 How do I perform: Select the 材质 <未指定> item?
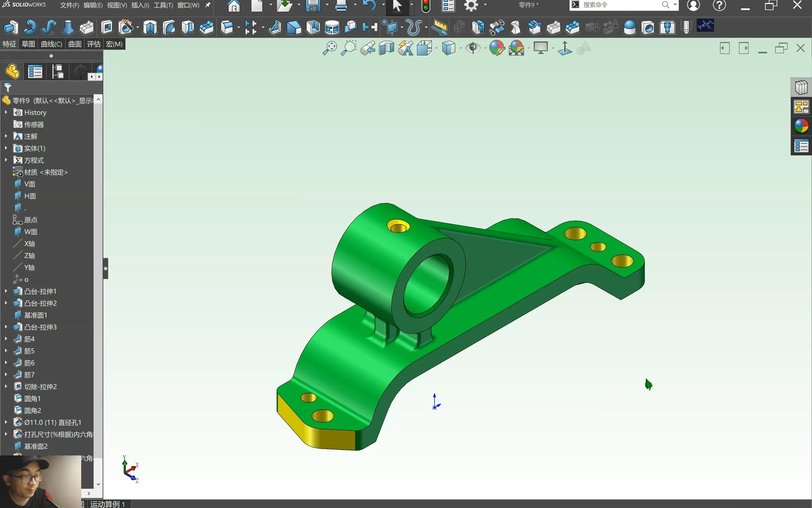click(40, 172)
